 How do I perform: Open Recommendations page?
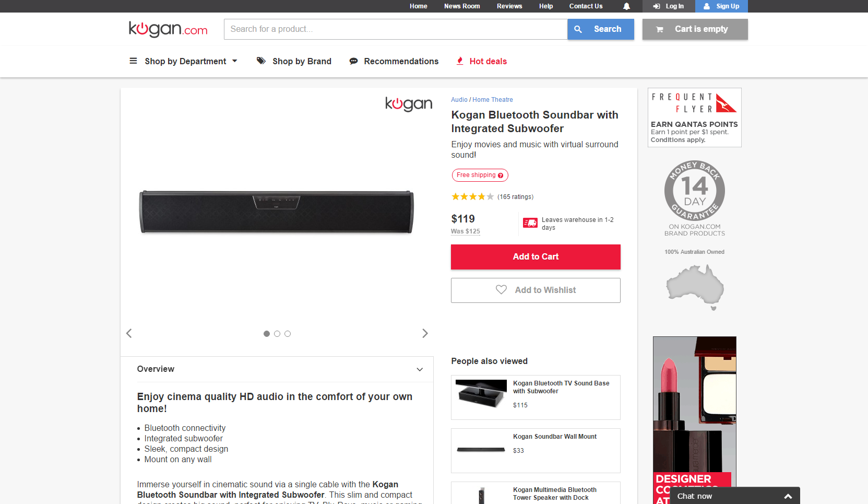tap(401, 61)
